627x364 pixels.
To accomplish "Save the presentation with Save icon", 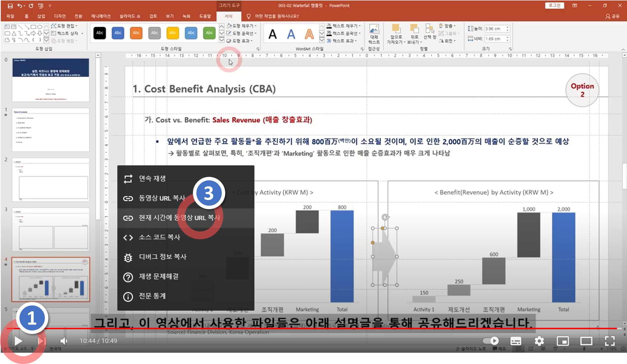I will [10, 6].
